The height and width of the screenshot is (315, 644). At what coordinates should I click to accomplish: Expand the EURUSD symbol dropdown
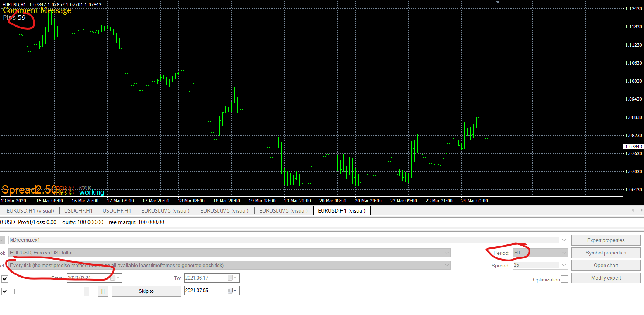[x=447, y=253]
